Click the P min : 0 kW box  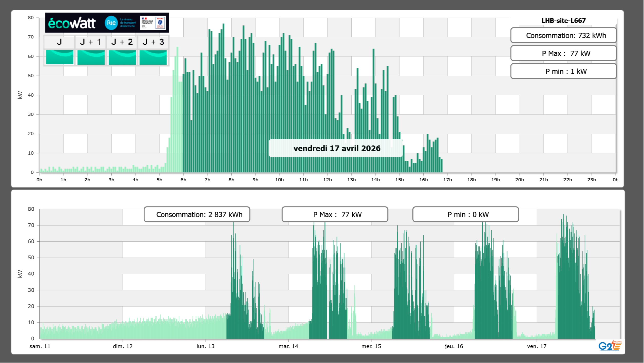[465, 214]
